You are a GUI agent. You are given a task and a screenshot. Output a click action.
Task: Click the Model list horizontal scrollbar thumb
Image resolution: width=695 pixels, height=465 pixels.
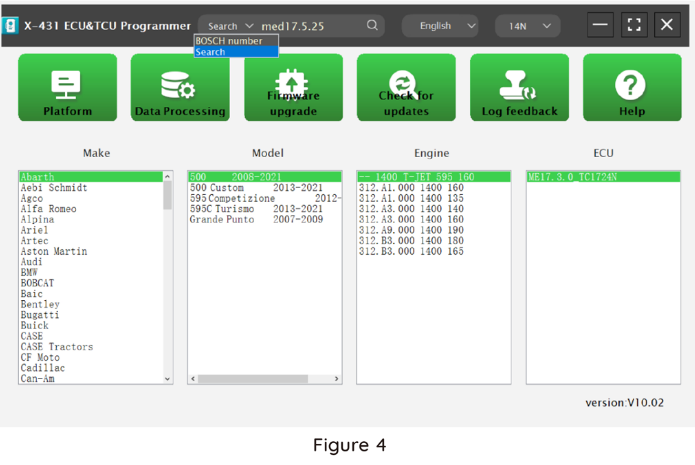(253, 379)
